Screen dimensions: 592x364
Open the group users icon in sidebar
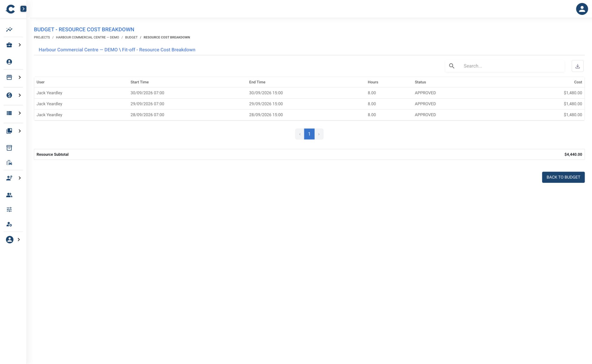coord(9,195)
